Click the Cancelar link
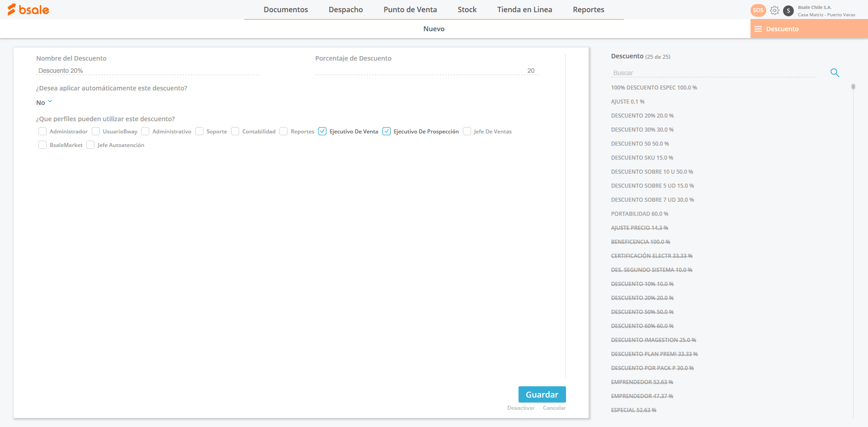This screenshot has height=427, width=868. tap(554, 408)
